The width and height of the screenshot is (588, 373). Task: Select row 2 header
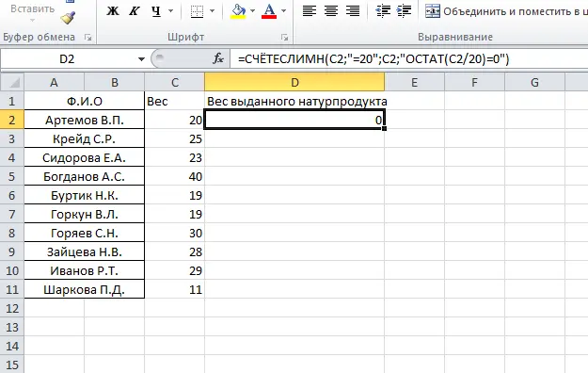tap(12, 120)
